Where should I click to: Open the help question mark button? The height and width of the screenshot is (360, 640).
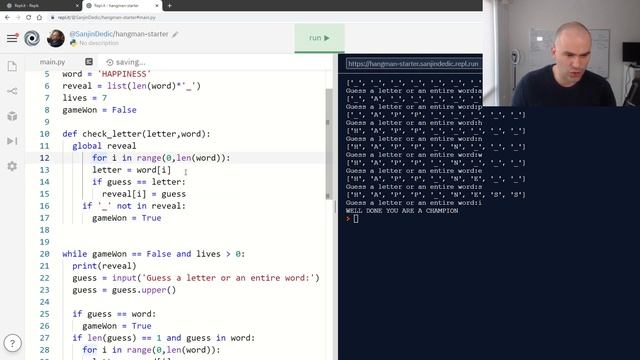(12, 343)
